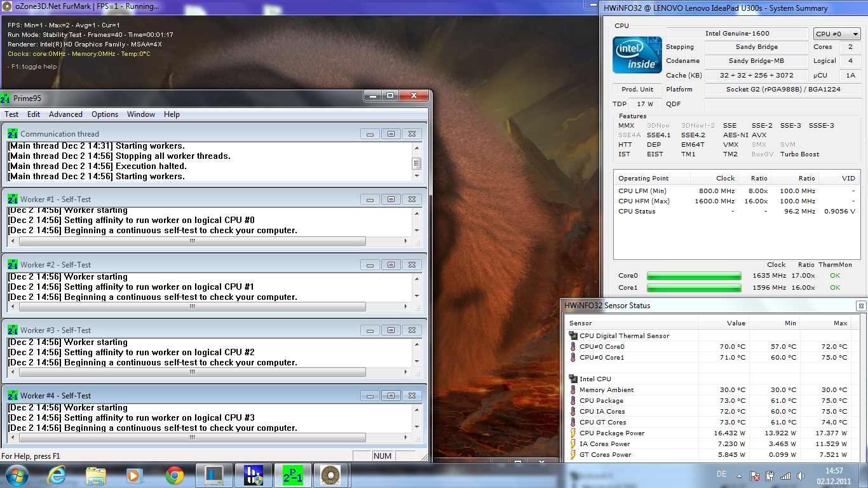Select the GT Cores Power sensor row
Image resolution: width=868 pixels, height=488 pixels.
point(708,454)
